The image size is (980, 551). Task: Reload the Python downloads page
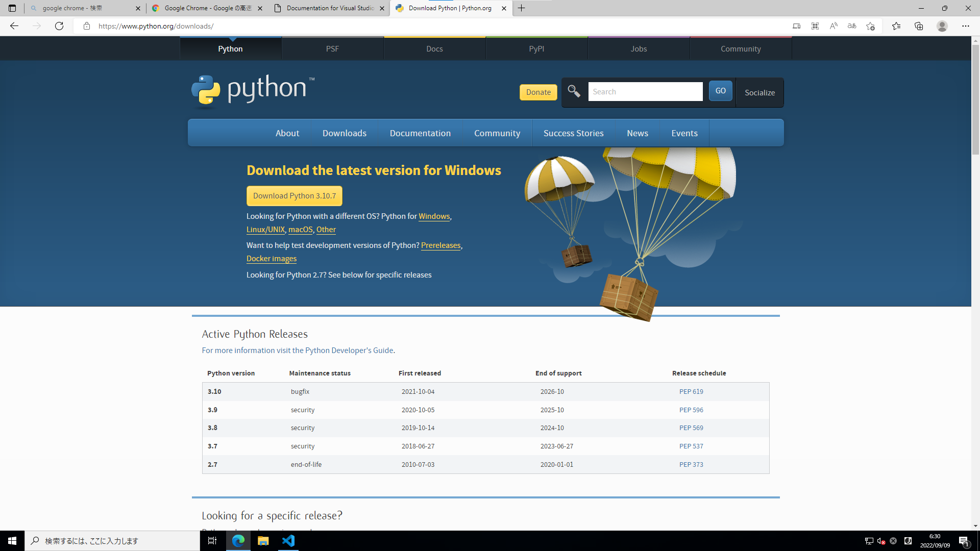pos(59,26)
